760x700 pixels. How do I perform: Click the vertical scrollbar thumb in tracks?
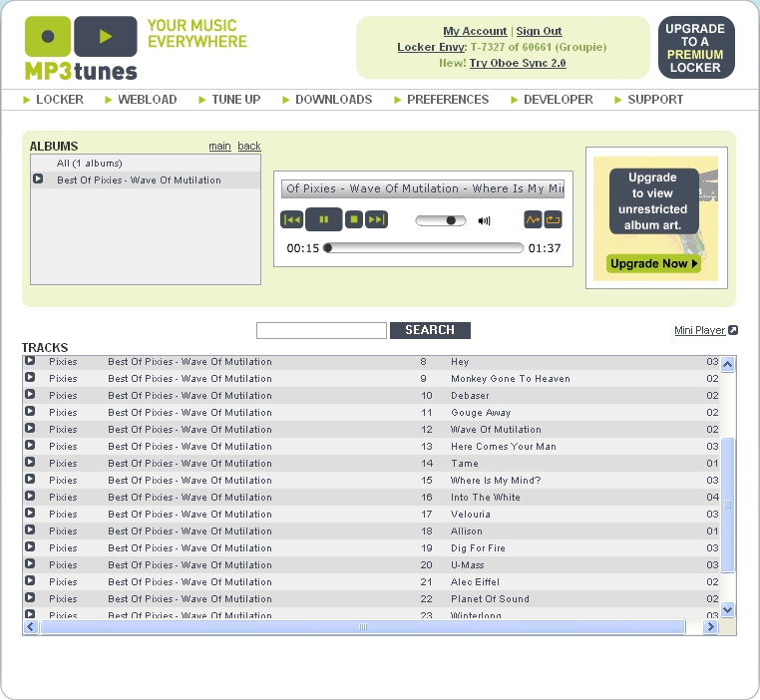coord(727,505)
